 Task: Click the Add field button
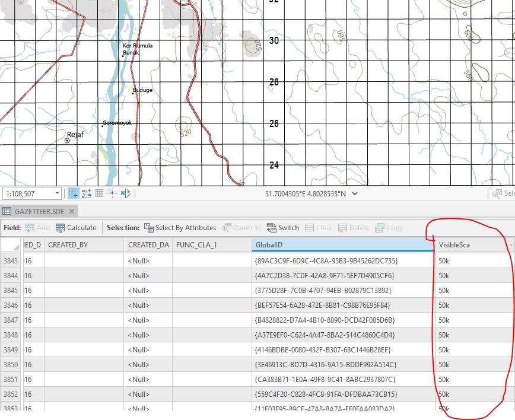tap(38, 228)
